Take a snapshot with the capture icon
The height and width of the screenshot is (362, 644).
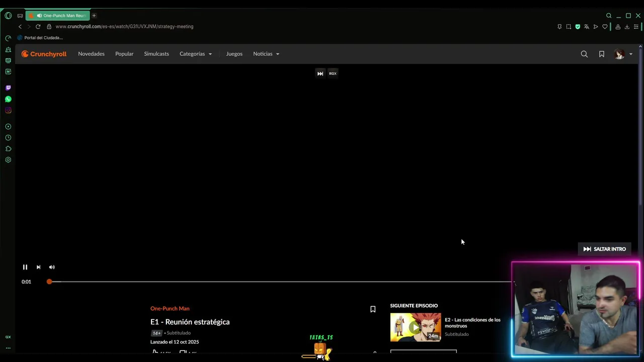pyautogui.click(x=569, y=27)
